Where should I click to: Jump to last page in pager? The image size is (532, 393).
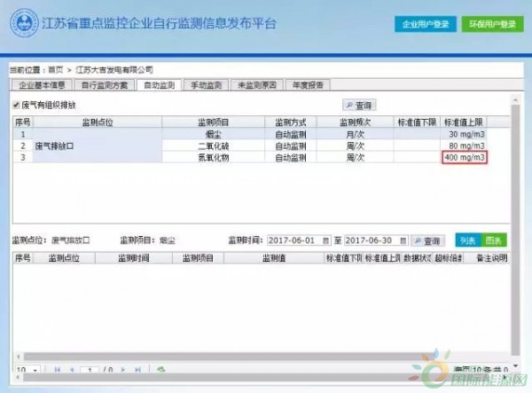click(x=136, y=368)
